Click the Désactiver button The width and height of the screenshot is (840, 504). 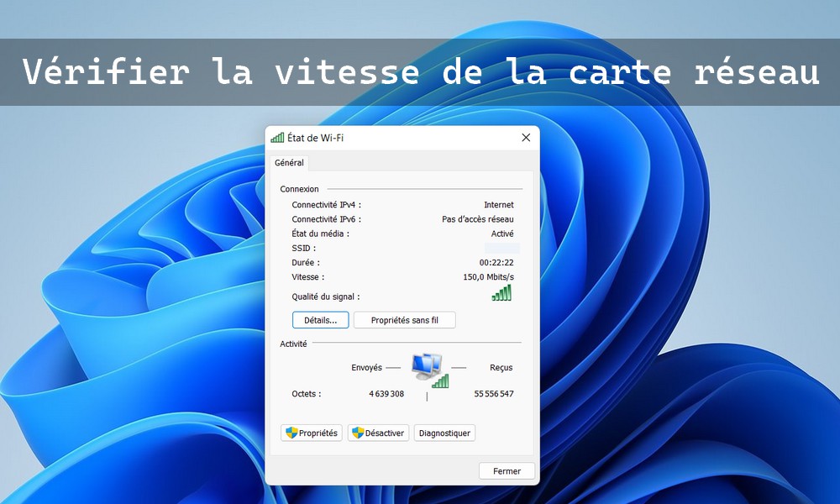pos(378,433)
